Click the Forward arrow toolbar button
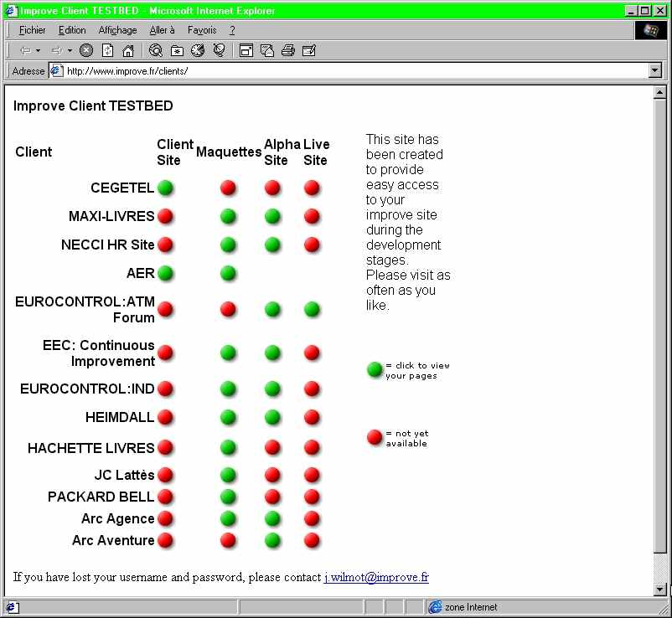The image size is (672, 618). tap(56, 50)
